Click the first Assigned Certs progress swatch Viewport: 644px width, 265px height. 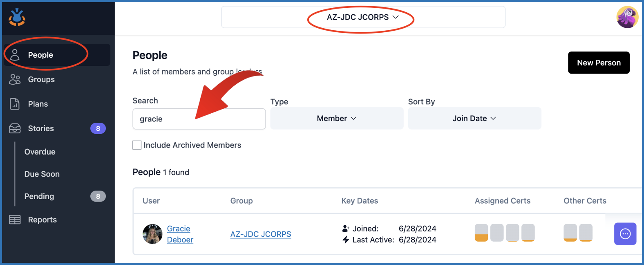tap(481, 233)
